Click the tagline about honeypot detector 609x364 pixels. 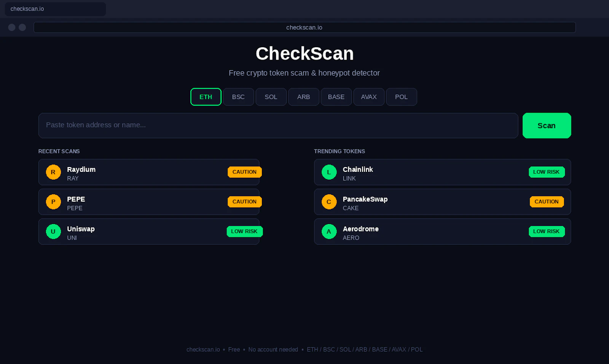[304, 73]
